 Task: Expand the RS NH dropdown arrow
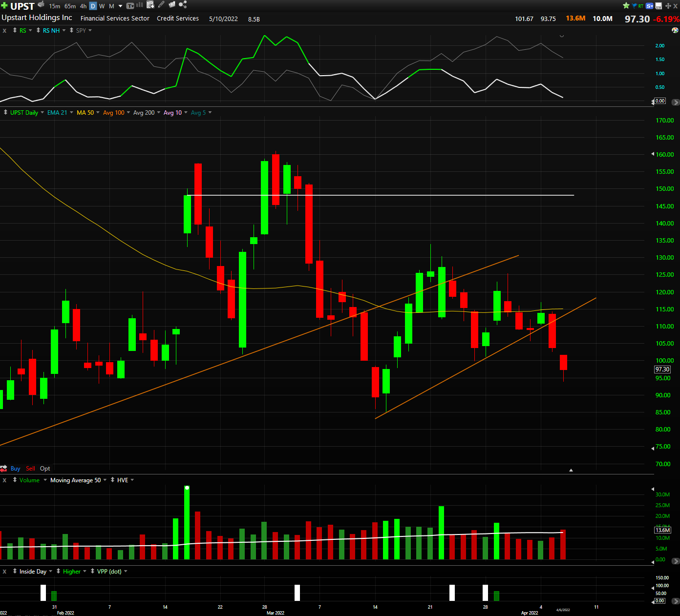pos(64,30)
